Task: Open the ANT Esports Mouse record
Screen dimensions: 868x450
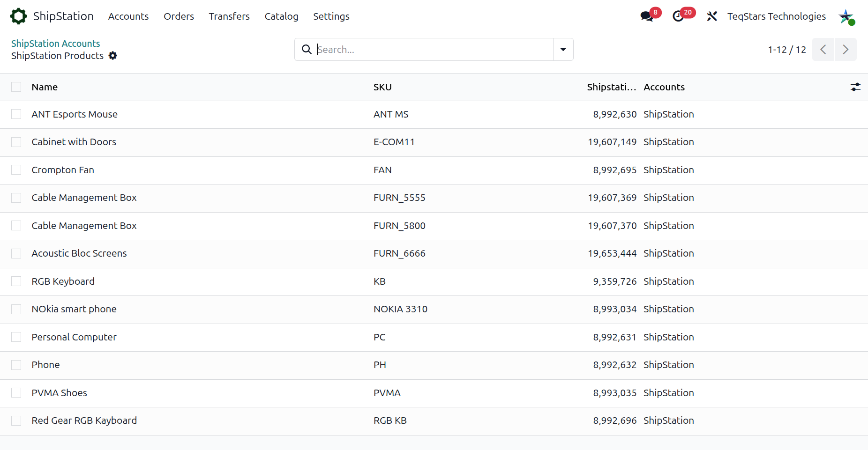Action: (x=75, y=114)
